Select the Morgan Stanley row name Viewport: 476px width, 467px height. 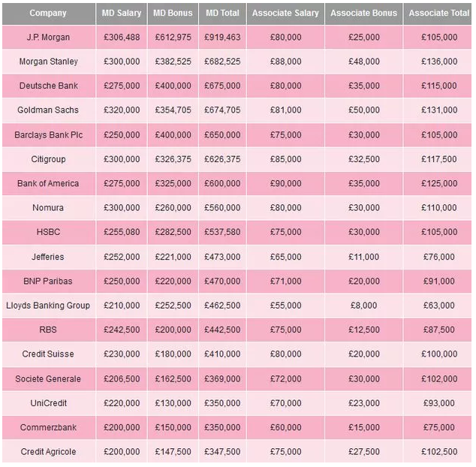click(48, 62)
